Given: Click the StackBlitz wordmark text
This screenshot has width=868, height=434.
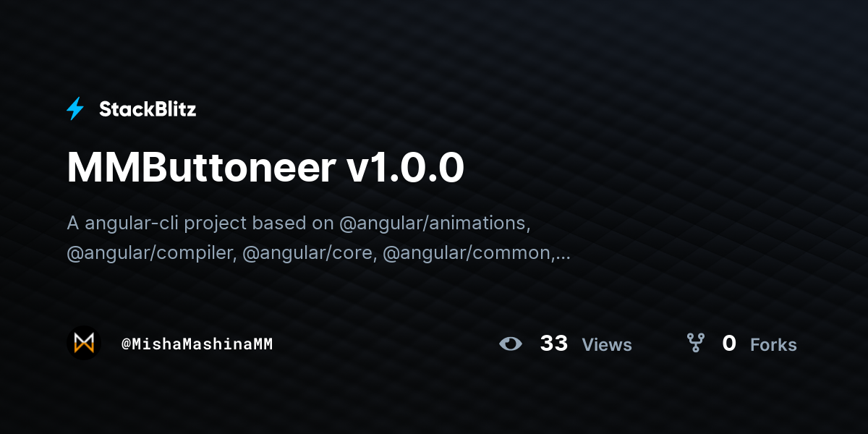Looking at the screenshot, I should [148, 109].
